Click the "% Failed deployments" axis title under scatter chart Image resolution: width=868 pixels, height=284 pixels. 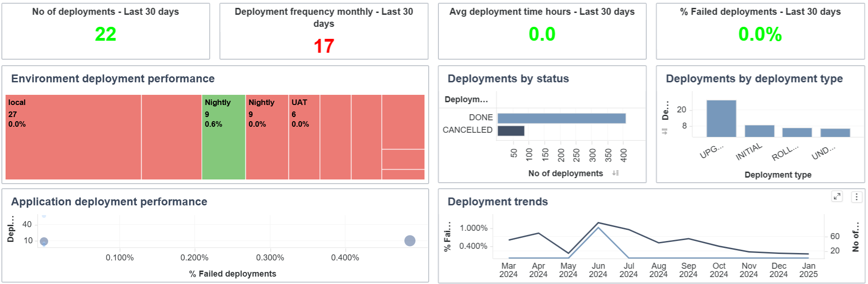(233, 274)
